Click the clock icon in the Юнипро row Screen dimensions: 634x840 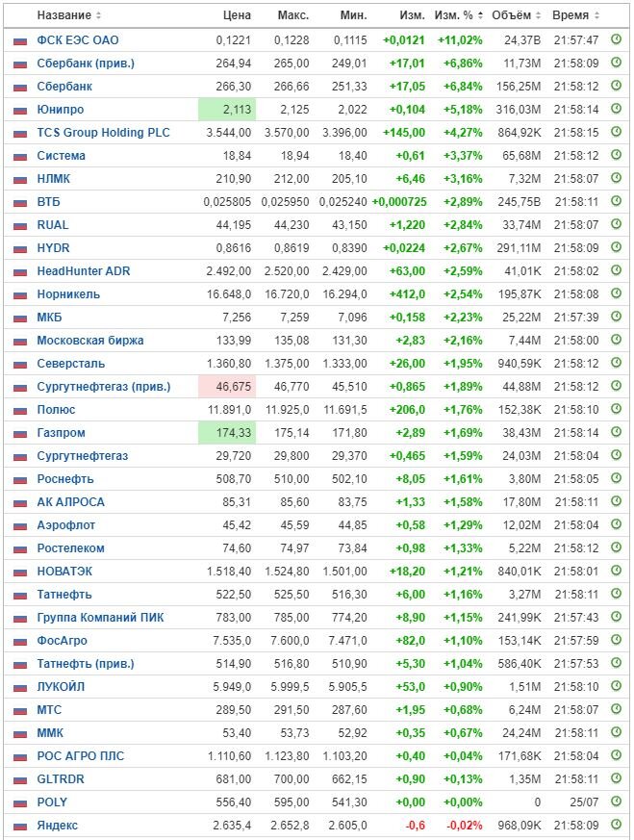coord(617,108)
